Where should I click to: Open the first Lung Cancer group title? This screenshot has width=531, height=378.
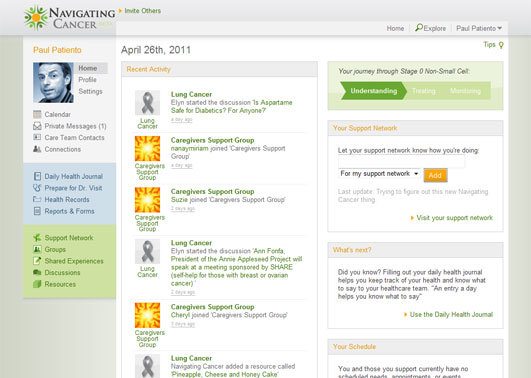tap(191, 94)
